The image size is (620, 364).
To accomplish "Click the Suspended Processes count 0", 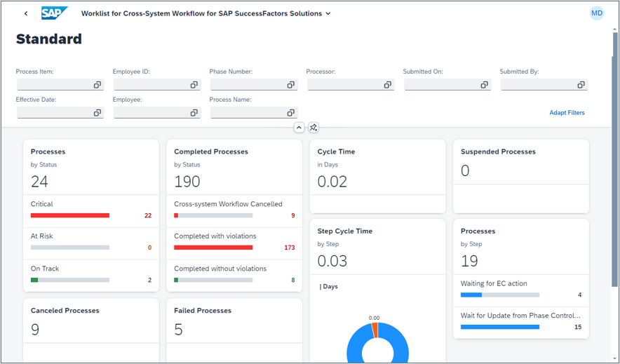I will pos(465,170).
